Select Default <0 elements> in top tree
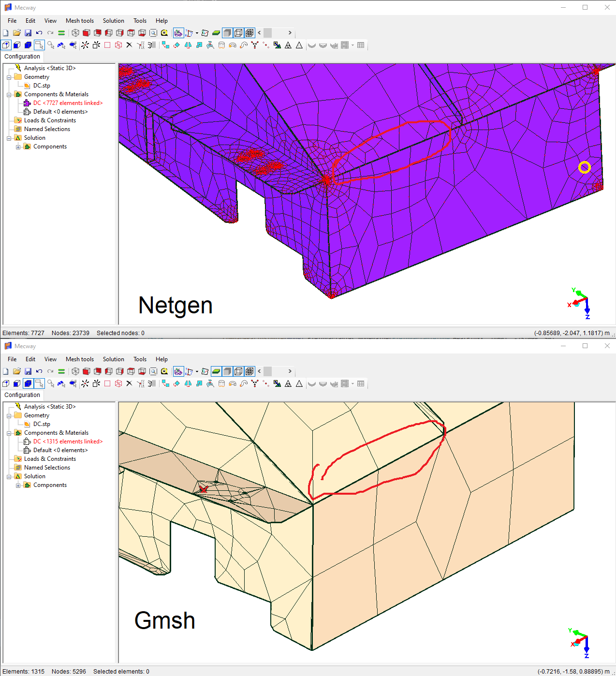 coord(60,112)
